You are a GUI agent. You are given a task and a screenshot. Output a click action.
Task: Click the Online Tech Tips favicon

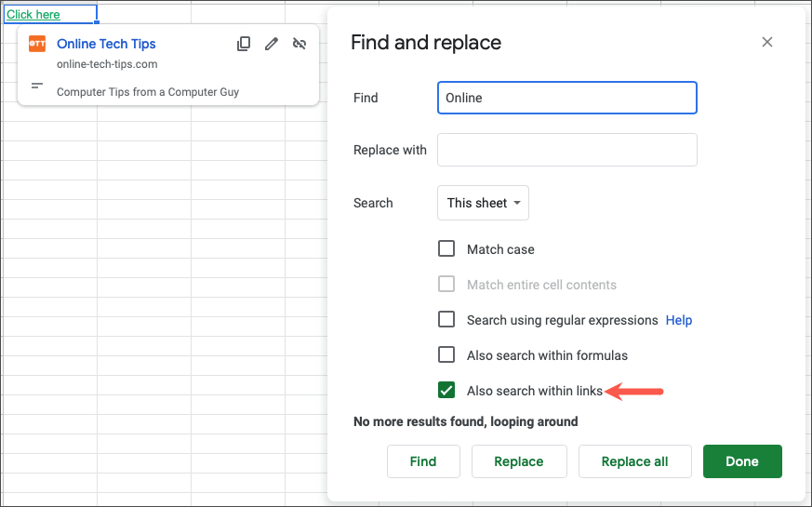(37, 44)
